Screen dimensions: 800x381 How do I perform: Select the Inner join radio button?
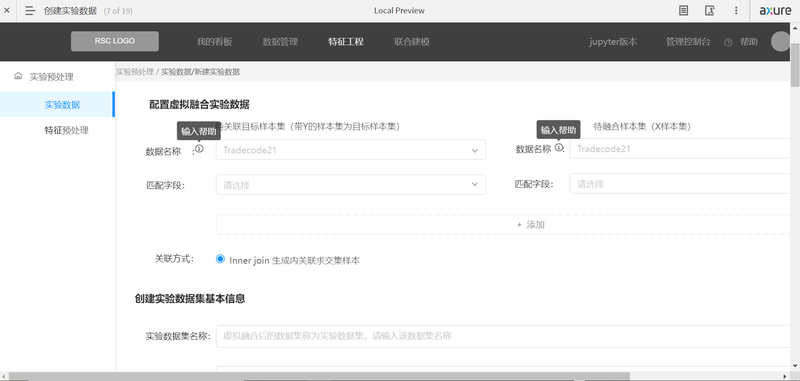coord(220,259)
